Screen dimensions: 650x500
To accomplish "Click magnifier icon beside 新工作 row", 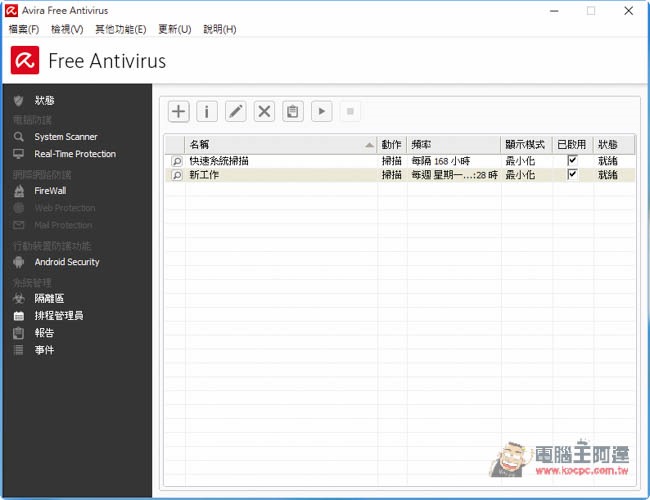I will pyautogui.click(x=175, y=175).
